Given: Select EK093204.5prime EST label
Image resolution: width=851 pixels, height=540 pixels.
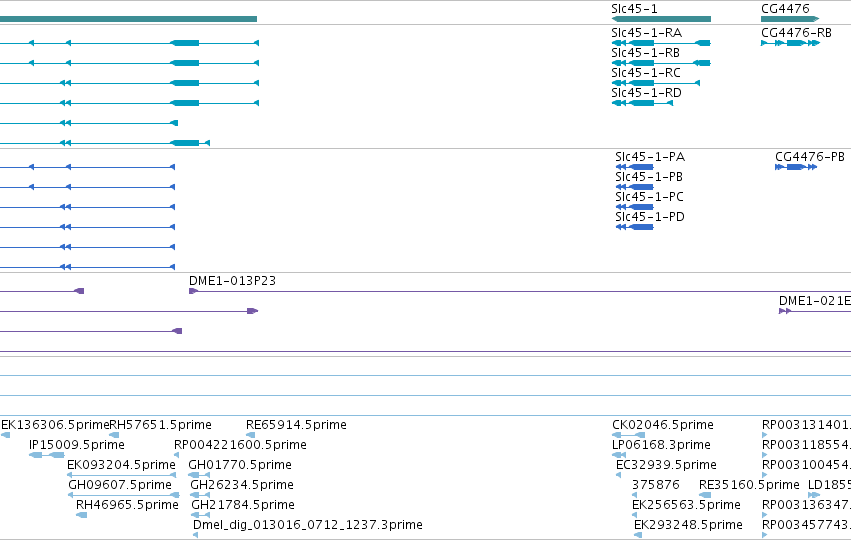Looking at the screenshot, I should 121,465.
